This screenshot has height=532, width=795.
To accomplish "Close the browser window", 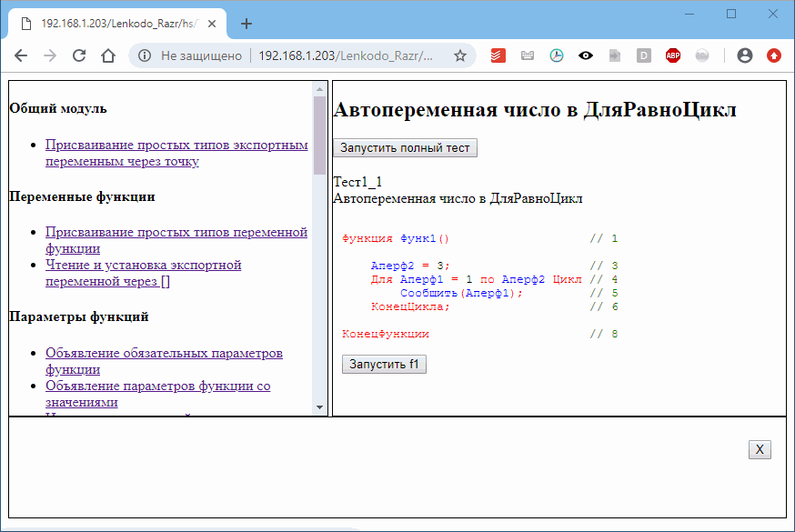I will pyautogui.click(x=772, y=14).
